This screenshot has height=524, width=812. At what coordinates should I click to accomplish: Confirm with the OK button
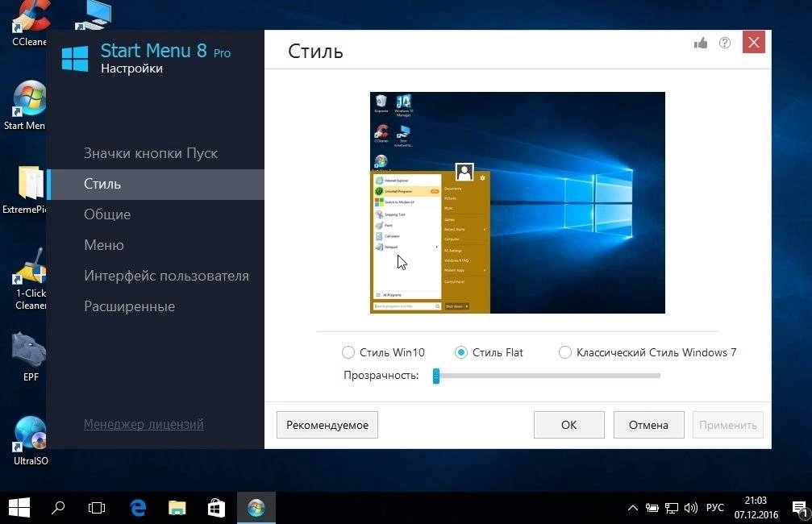pos(569,425)
